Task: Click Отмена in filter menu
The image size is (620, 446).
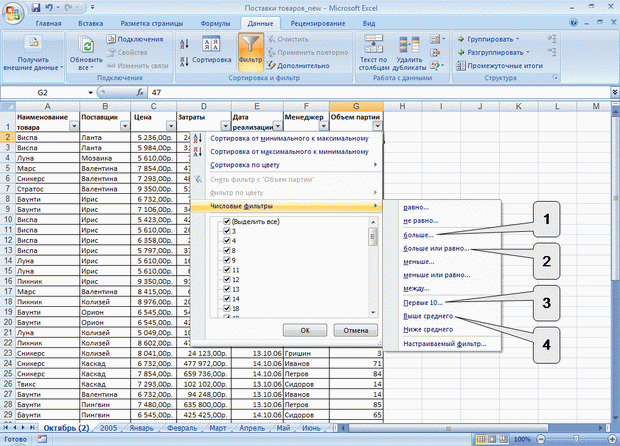Action: (355, 330)
